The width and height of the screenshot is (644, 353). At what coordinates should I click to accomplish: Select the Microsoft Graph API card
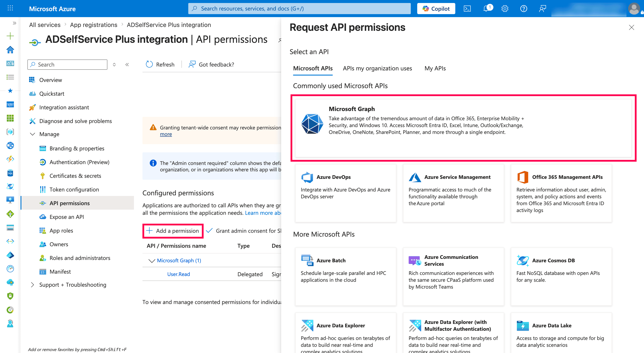coord(463,128)
